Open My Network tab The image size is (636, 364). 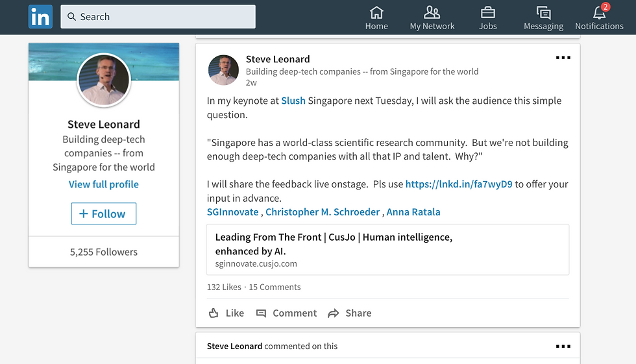[x=432, y=18]
